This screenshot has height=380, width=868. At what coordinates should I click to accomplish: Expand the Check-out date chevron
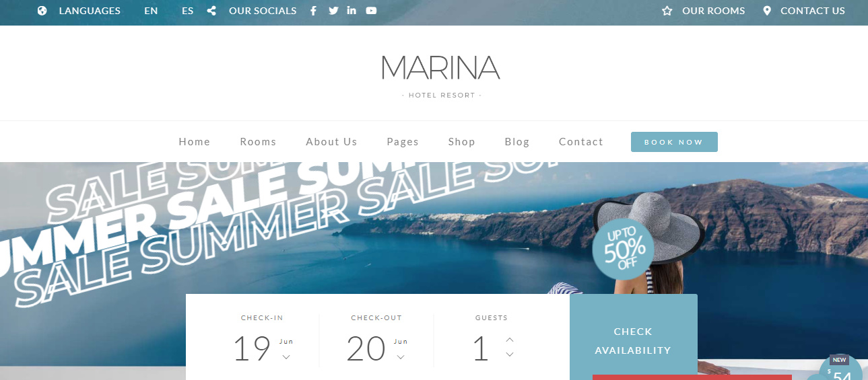click(x=401, y=357)
